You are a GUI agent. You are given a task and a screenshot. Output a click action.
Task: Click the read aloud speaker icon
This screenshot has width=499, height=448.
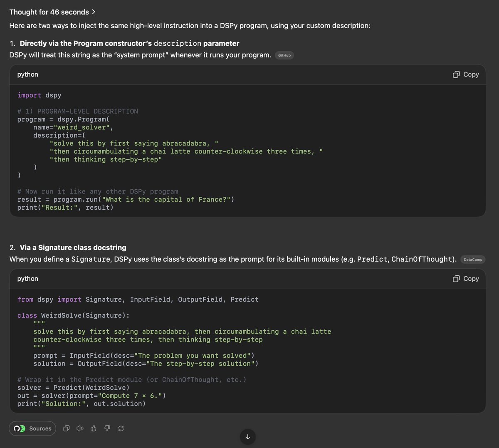[x=80, y=428]
